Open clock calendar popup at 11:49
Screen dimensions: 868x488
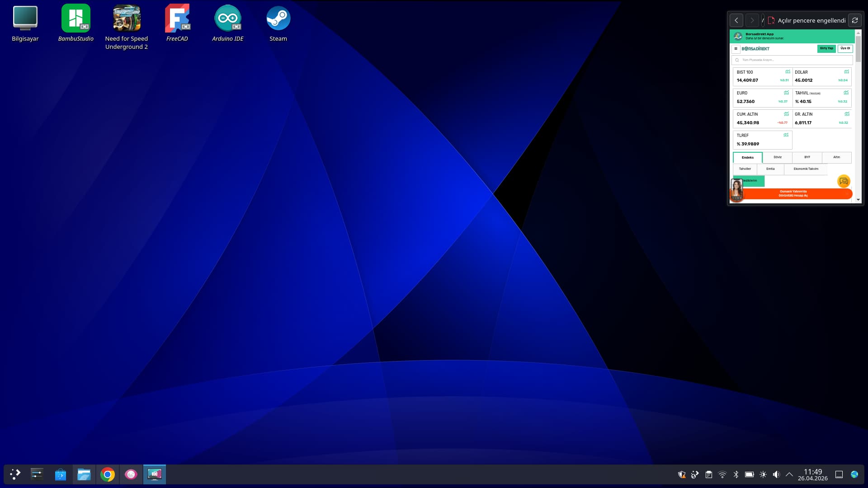[812, 474]
